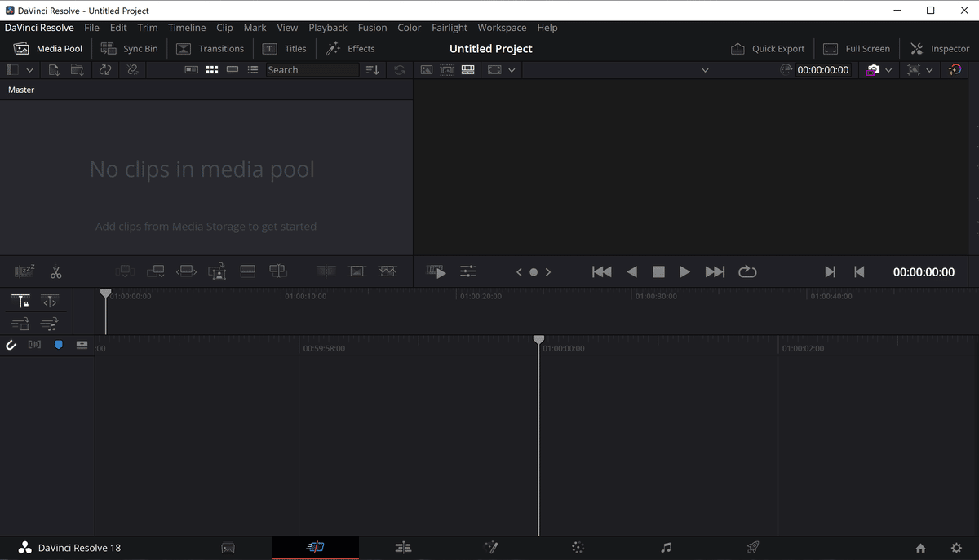Click the Cut transition icon

tap(326, 272)
